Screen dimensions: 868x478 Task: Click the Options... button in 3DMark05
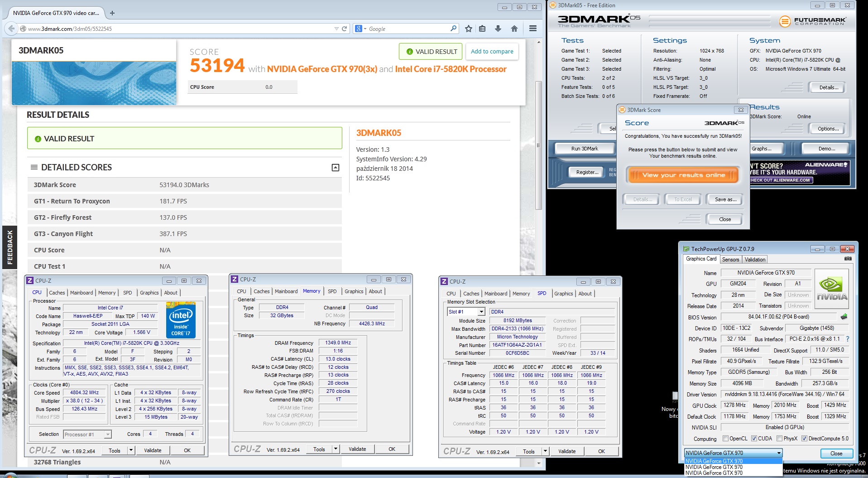coord(828,129)
